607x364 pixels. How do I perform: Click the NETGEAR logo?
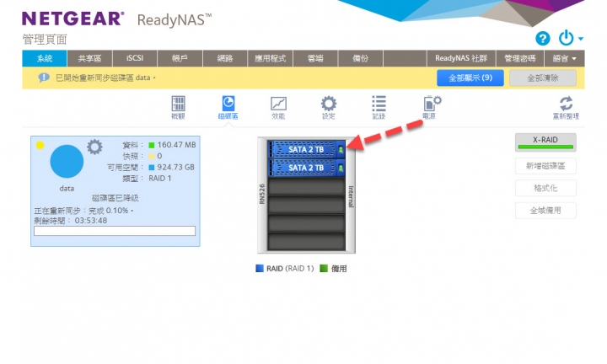point(73,19)
